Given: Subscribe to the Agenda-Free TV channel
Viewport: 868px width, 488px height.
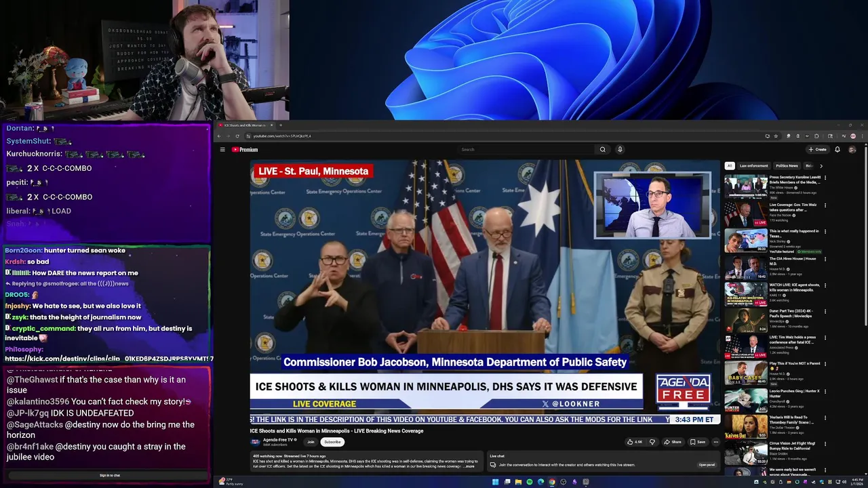Looking at the screenshot, I should 332,442.
